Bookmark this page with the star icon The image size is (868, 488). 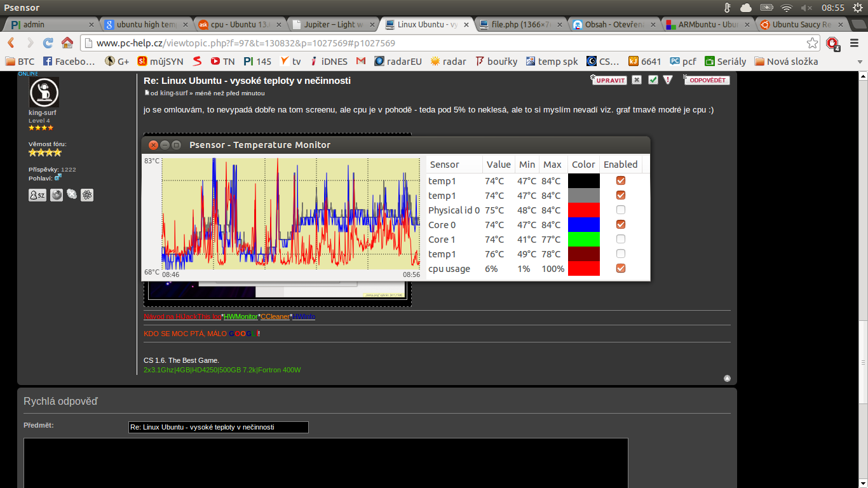coord(813,43)
